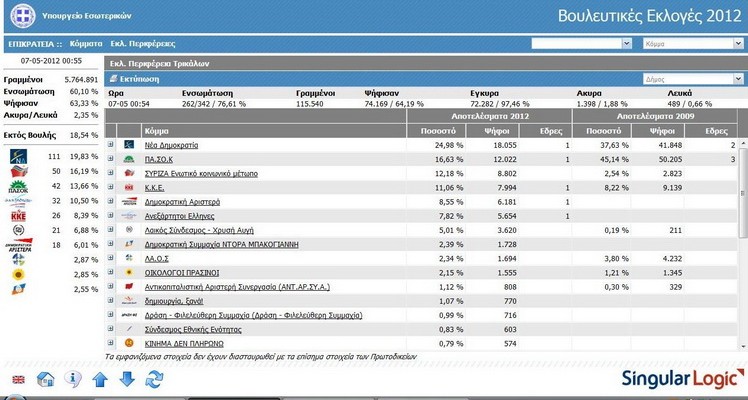Click the Ministry of Interior emblem logo
This screenshot has width=748, height=400.
[22, 16]
